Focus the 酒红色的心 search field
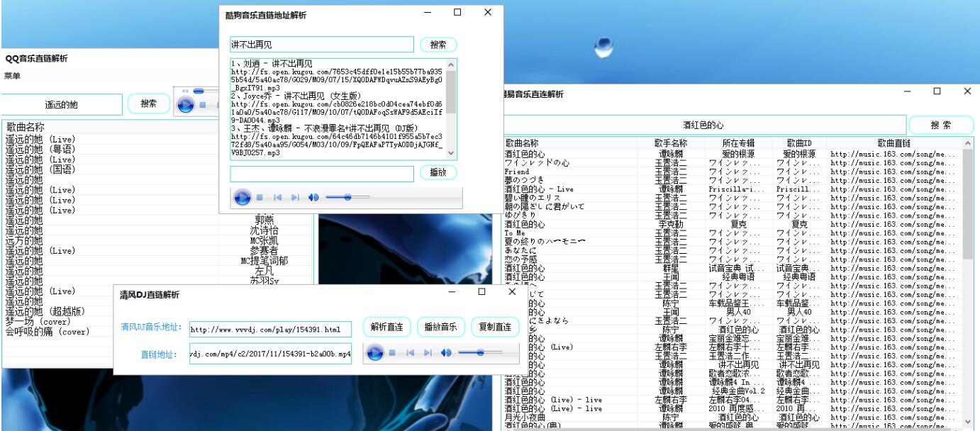The width and height of the screenshot is (980, 431). (703, 125)
